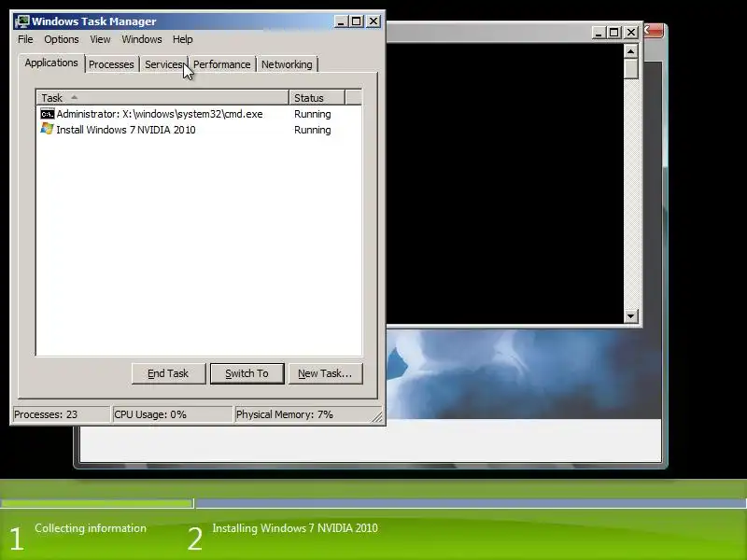Open the View menu
The width and height of the screenshot is (747, 560).
coord(100,39)
